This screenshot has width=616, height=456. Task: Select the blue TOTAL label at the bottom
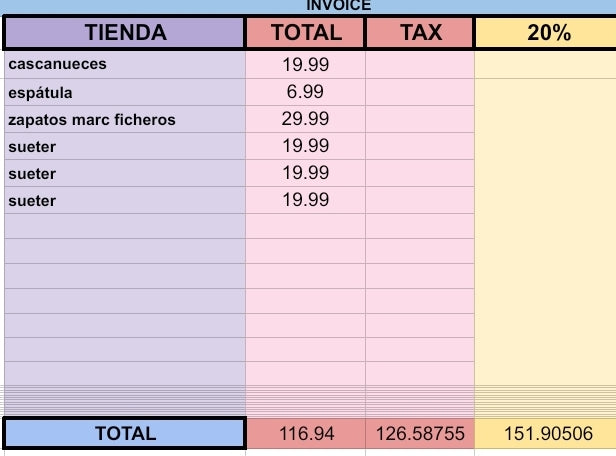[125, 434]
